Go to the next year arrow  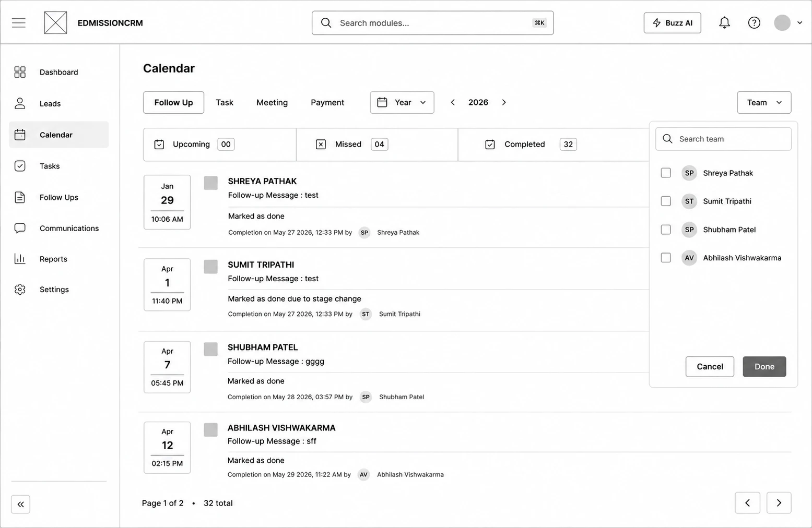504,102
